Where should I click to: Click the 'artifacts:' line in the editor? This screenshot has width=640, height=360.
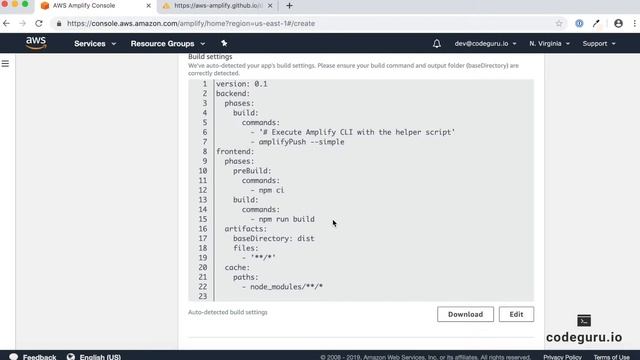click(x=245, y=229)
